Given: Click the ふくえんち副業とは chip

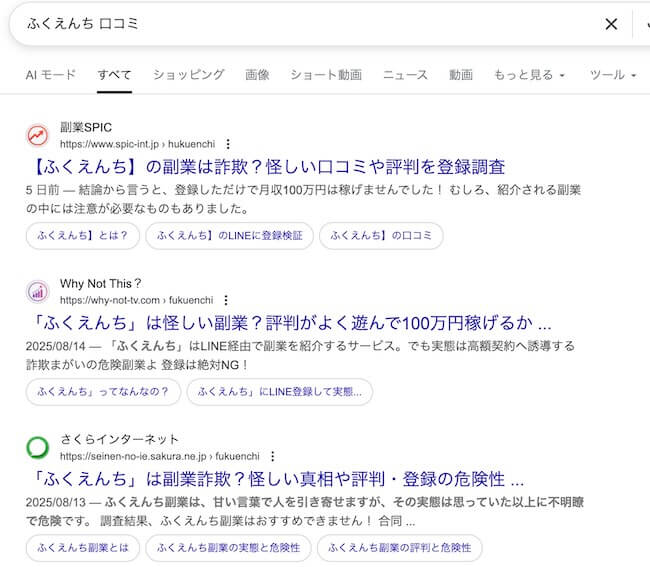Looking at the screenshot, I should coord(83,548).
